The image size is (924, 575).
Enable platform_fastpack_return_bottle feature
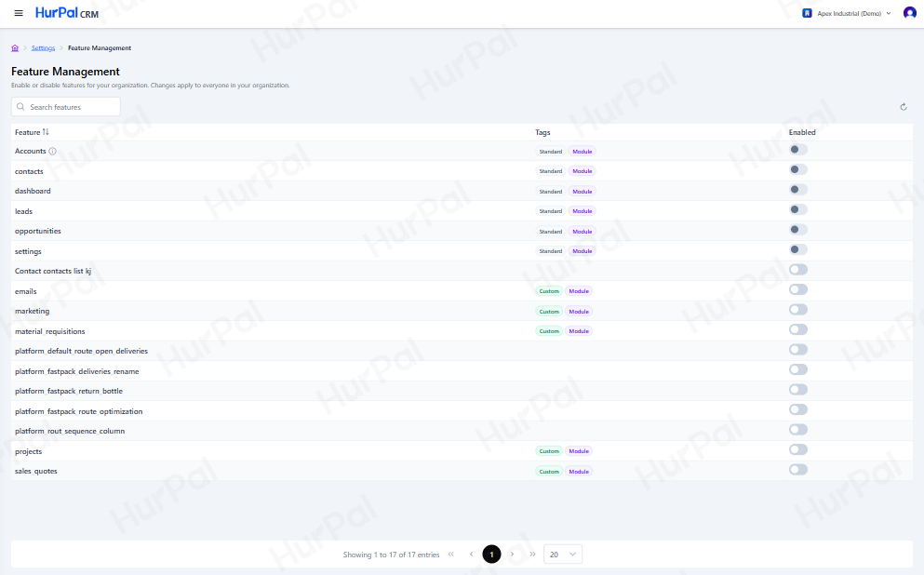[x=798, y=390]
